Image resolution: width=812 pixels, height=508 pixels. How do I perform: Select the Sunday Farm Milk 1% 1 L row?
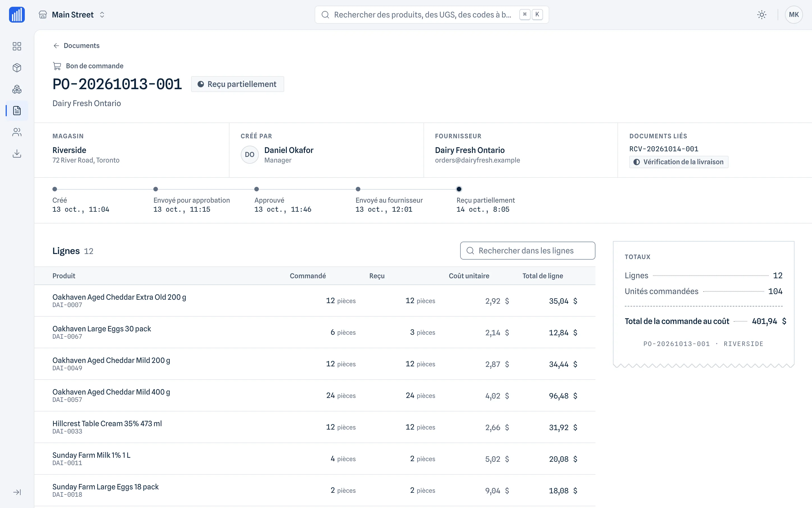pyautogui.click(x=315, y=459)
